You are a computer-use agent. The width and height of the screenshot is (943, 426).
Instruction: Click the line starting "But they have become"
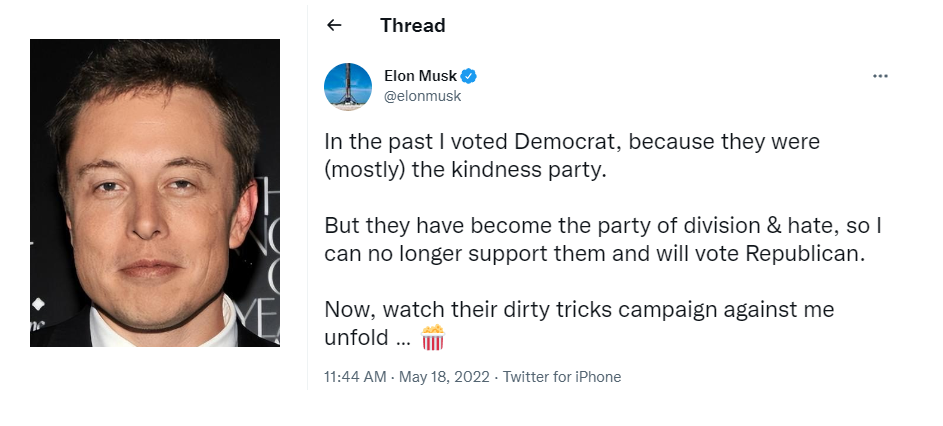tap(603, 226)
